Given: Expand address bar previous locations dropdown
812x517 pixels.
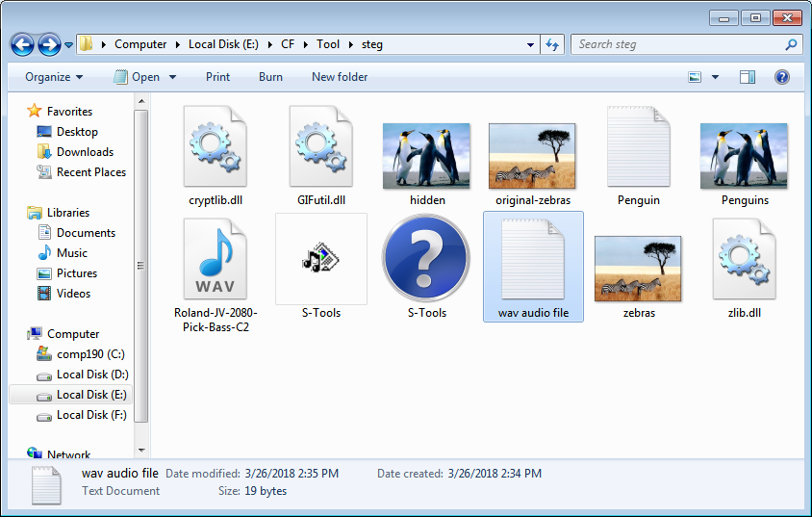Looking at the screenshot, I should pyautogui.click(x=531, y=44).
